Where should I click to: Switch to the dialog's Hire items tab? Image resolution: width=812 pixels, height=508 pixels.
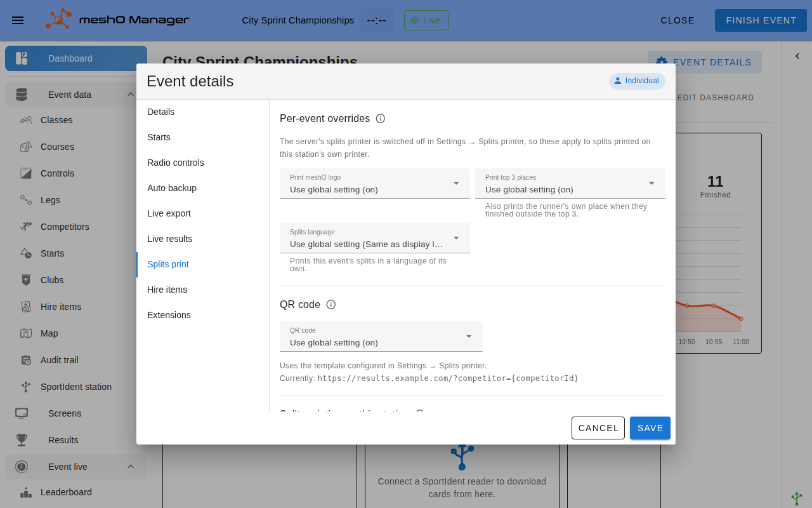(x=203, y=290)
